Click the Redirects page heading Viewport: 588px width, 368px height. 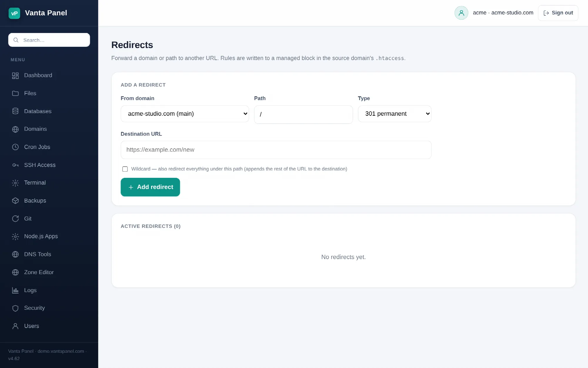click(x=132, y=45)
